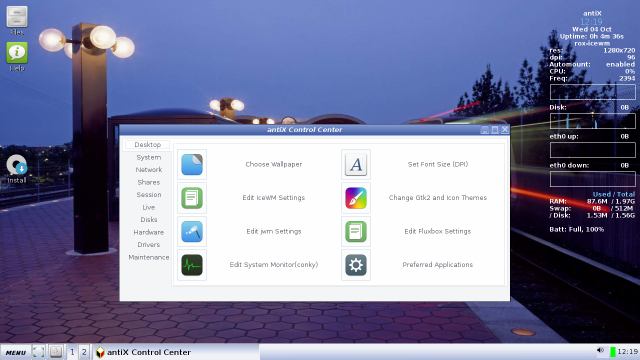Screen dimensions: 640x360
Task: Click the file manager icon in the taskbar
Action: pyautogui.click(x=56, y=352)
